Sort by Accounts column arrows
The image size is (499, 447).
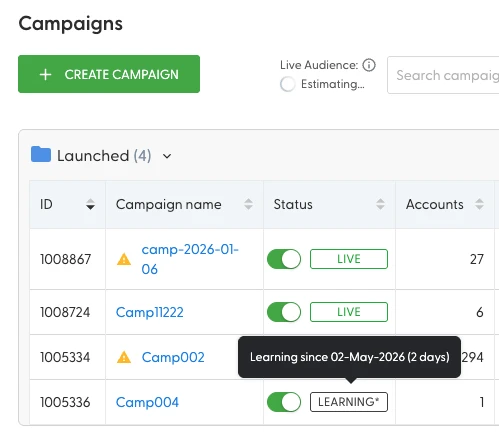pyautogui.click(x=479, y=204)
